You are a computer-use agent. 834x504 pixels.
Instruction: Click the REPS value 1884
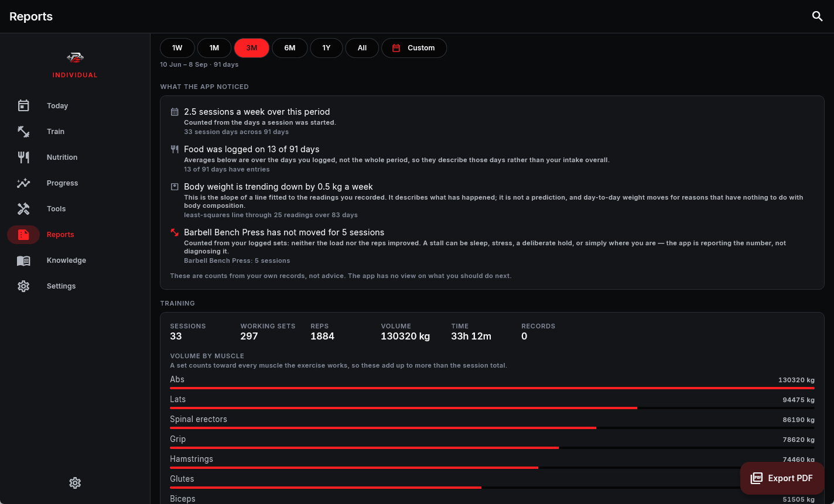(322, 336)
